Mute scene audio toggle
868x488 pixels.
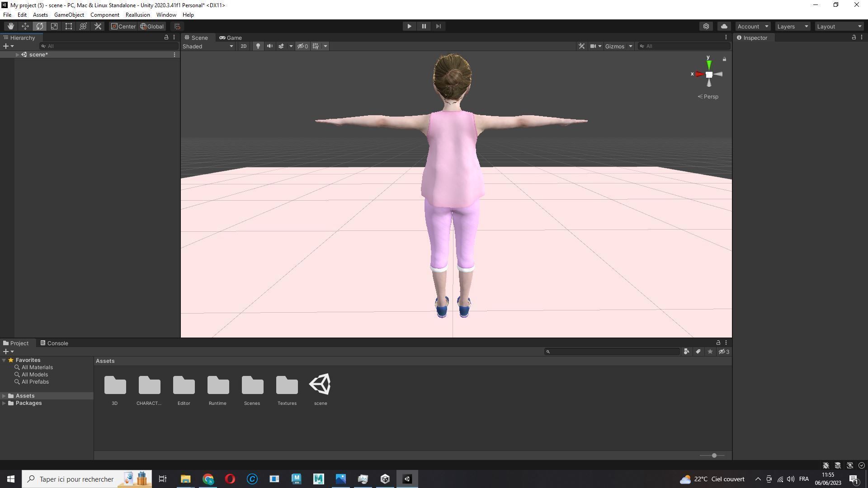pos(270,46)
